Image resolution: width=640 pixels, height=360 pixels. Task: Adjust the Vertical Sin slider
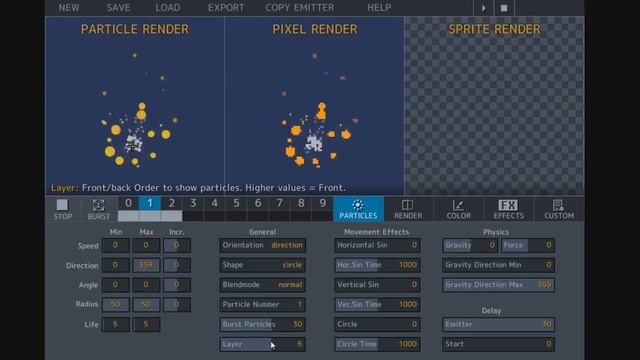377,285
